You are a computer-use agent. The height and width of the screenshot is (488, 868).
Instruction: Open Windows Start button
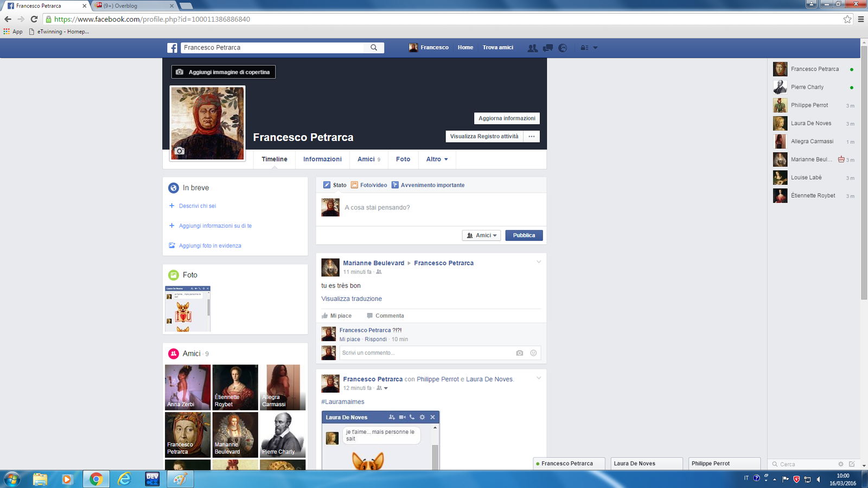[12, 479]
